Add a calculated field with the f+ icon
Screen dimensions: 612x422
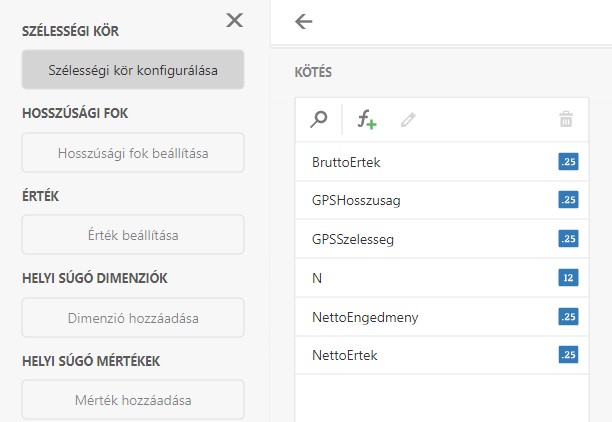367,120
